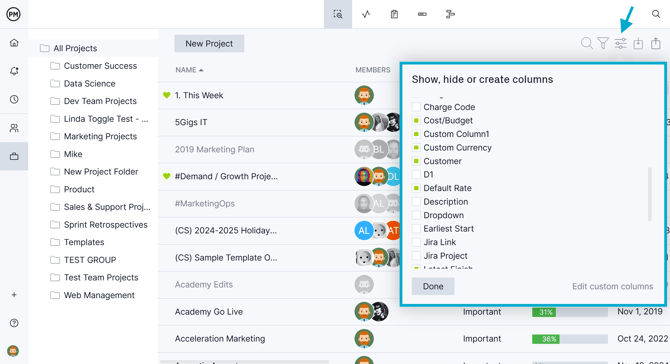Viewport: 670px width, 364px height.
Task: Show the Description column checkbox
Action: pos(416,202)
